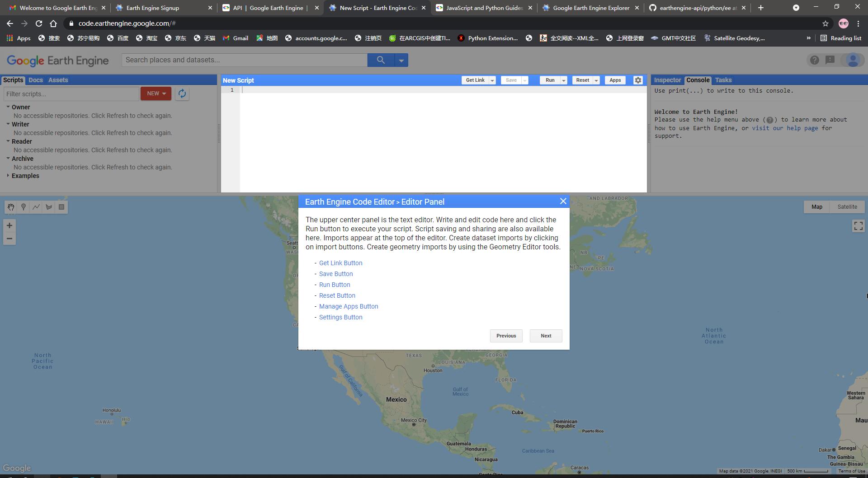868x478 pixels.
Task: Click Previous in the tour dialog
Action: coord(506,336)
